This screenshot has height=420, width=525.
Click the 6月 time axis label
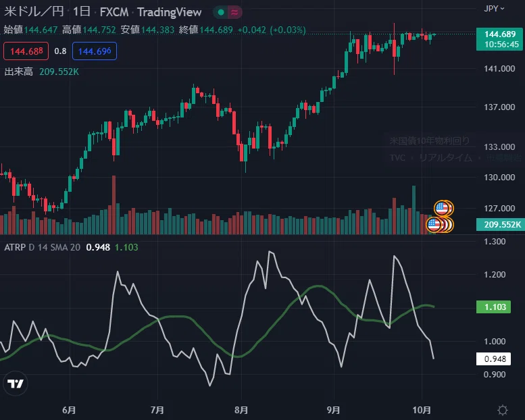pos(70,410)
